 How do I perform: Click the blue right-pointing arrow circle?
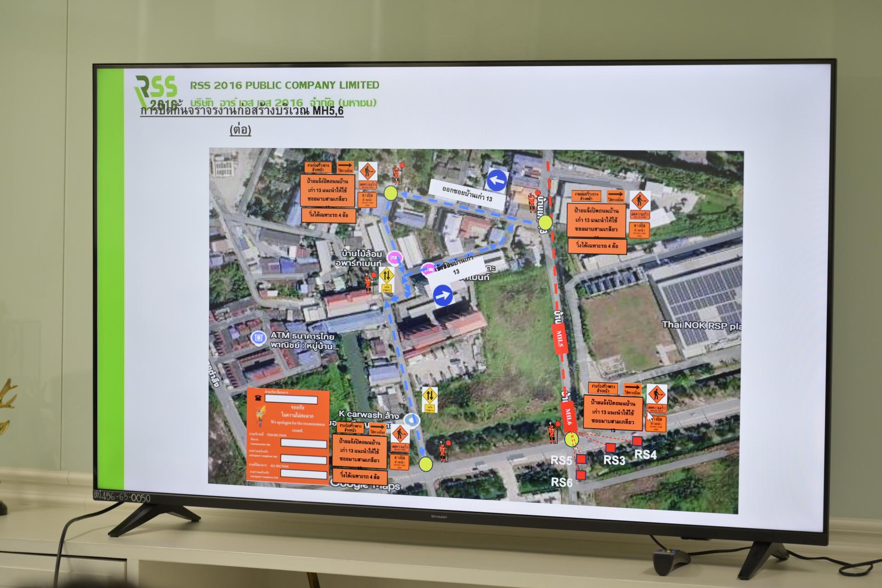pos(443,295)
